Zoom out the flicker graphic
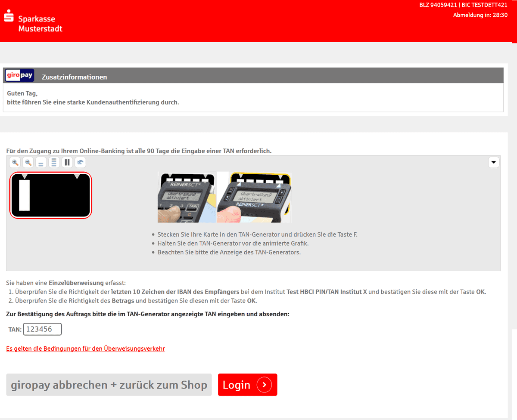The height and width of the screenshot is (420, 517). pos(28,163)
